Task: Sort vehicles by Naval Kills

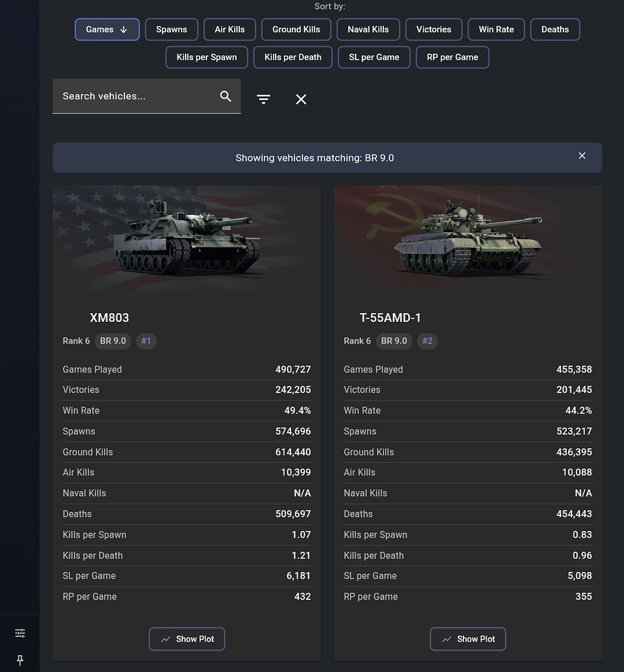Action: (368, 30)
